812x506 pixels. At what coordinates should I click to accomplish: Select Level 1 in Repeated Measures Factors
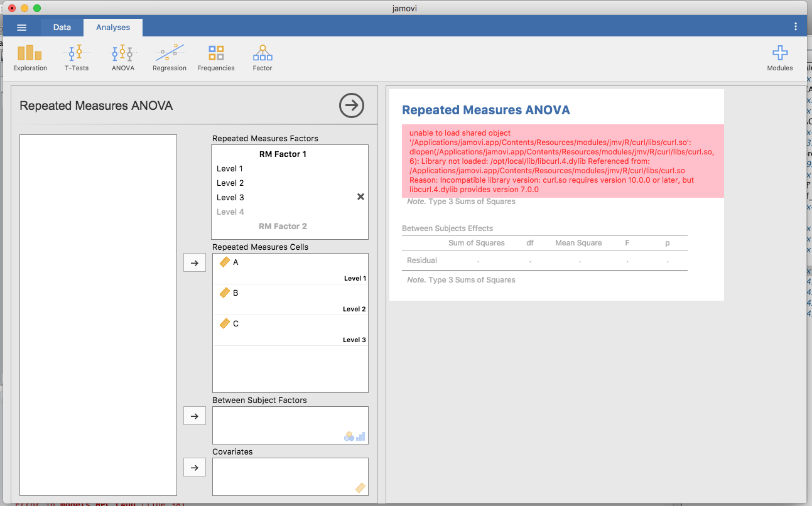[x=230, y=168]
